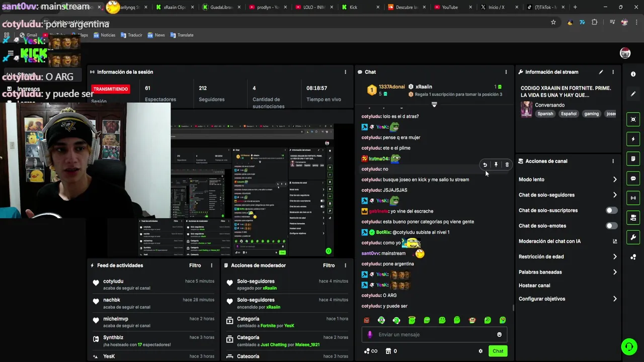Screen dimensions: 644x362
Task: Open Información del stream three-dot menu
Action: (x=613, y=72)
